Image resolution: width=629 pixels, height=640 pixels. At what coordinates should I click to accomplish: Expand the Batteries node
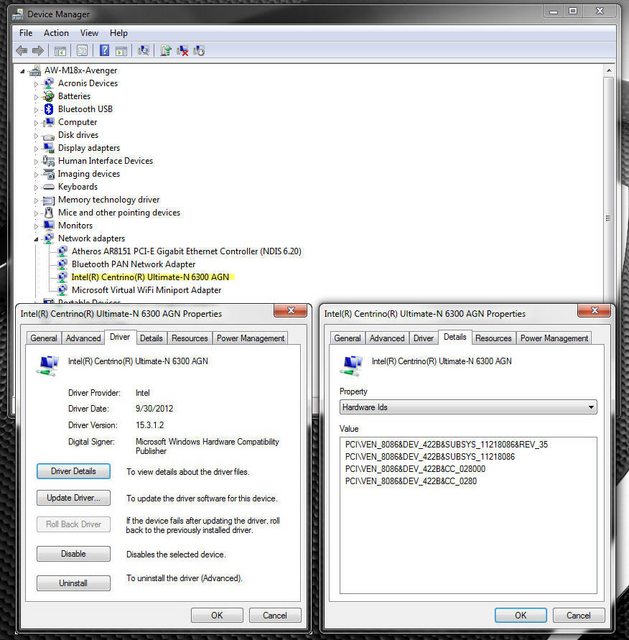pyautogui.click(x=36, y=97)
